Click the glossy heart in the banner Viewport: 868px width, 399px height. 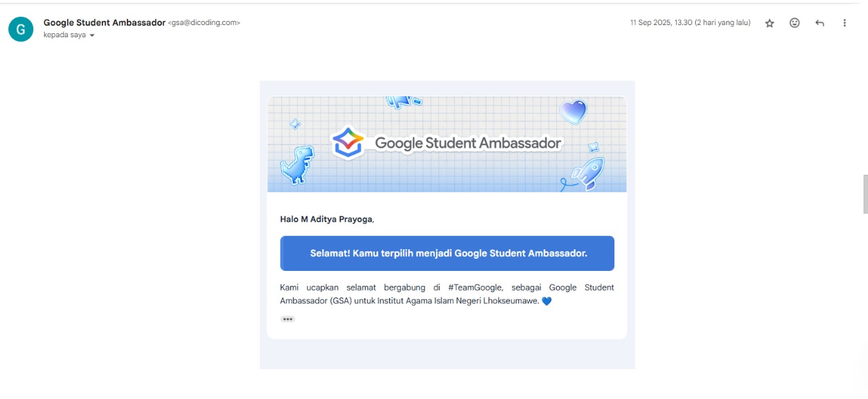pos(573,112)
